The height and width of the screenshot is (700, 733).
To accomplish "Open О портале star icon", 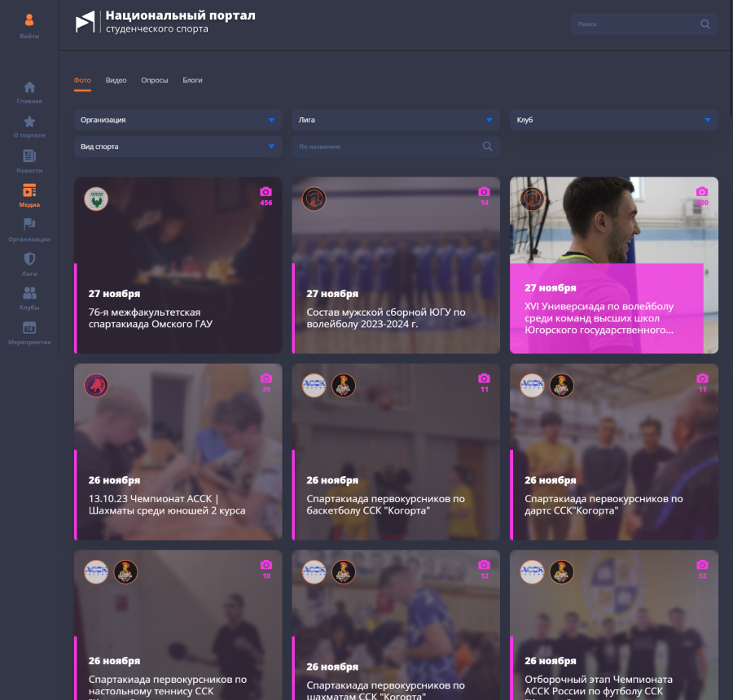I will (29, 121).
